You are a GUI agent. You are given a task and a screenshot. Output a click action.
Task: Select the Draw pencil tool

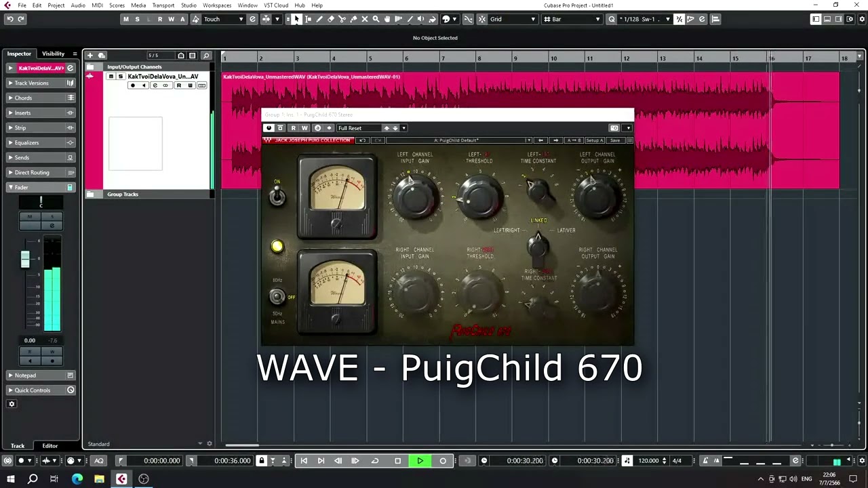(319, 19)
